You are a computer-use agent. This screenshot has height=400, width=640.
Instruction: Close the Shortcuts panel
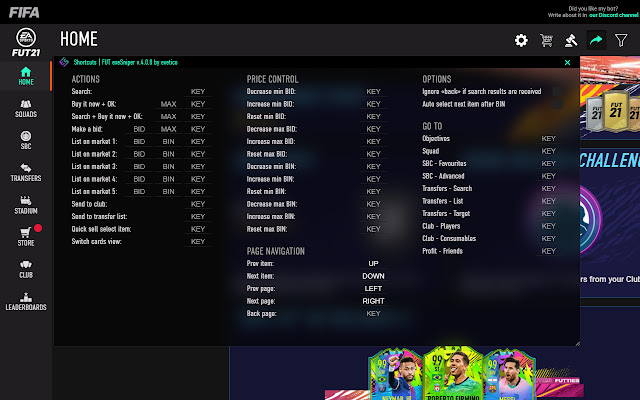pos(567,62)
